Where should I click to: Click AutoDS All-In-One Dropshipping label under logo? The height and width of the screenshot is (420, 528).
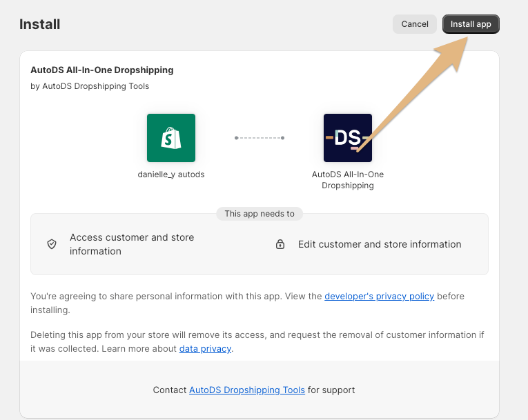click(x=347, y=180)
